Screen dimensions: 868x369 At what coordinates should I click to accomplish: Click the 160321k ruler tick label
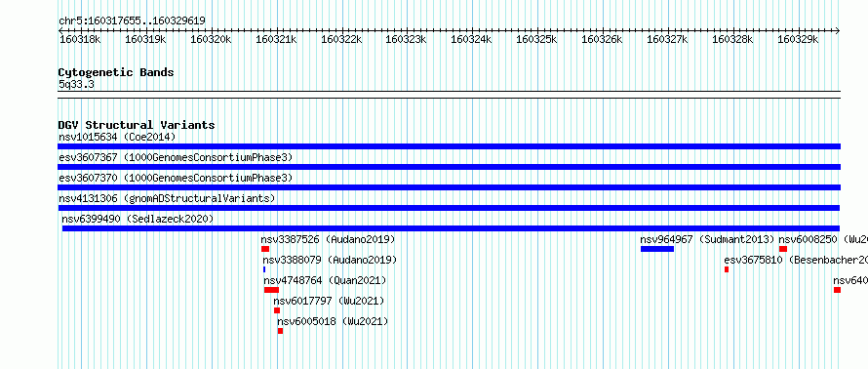(x=276, y=39)
